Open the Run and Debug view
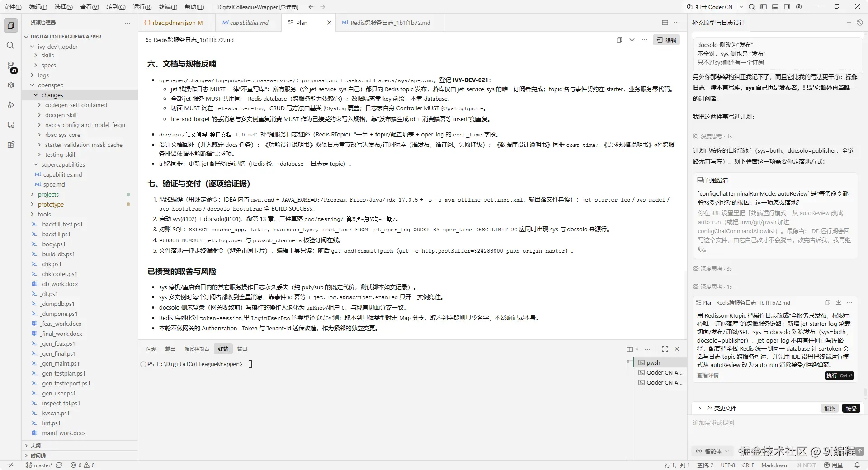 (11, 105)
